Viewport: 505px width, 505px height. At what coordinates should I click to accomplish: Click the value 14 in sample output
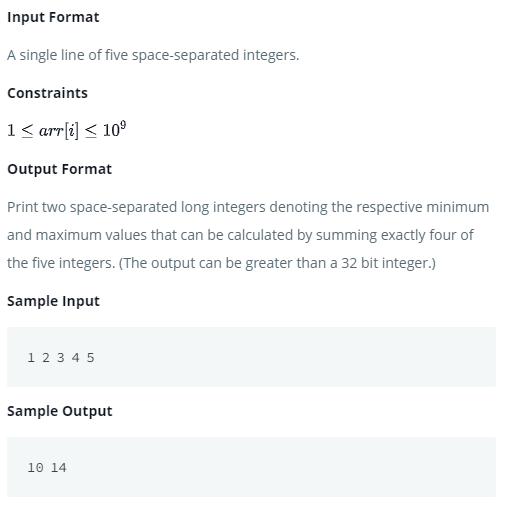[x=59, y=468]
